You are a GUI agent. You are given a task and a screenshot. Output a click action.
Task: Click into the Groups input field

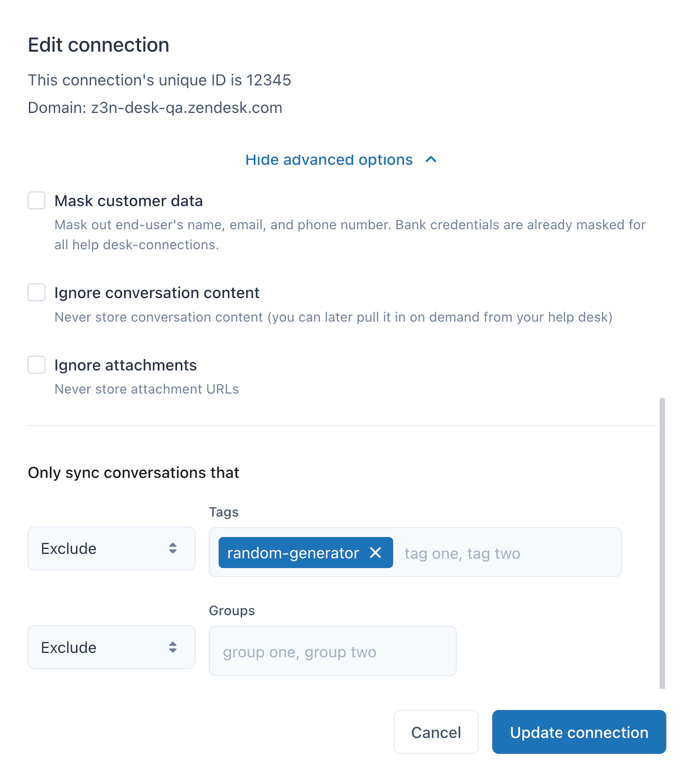332,651
